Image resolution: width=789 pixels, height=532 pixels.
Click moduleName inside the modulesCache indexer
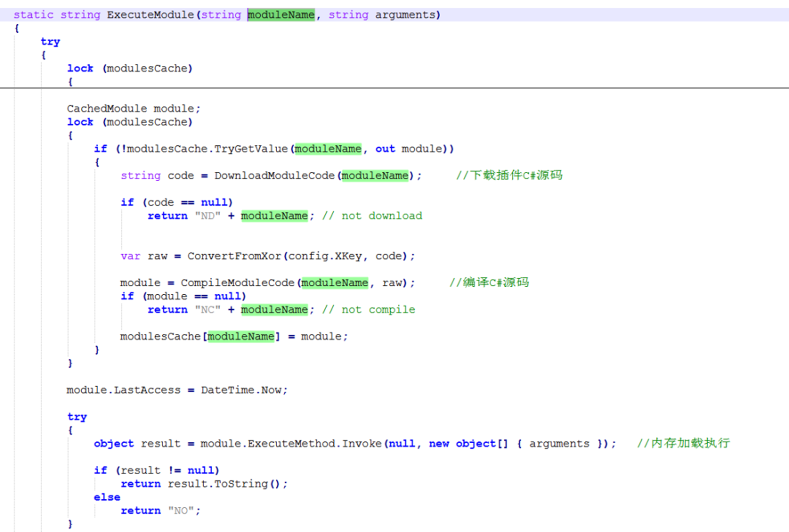click(241, 337)
